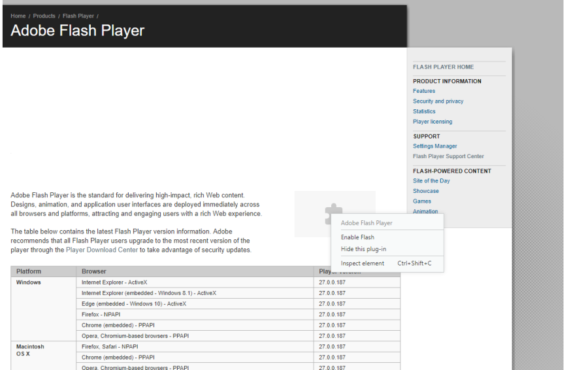Open the Showcase link
Viewport: 588px width, 370px height.
click(x=425, y=191)
